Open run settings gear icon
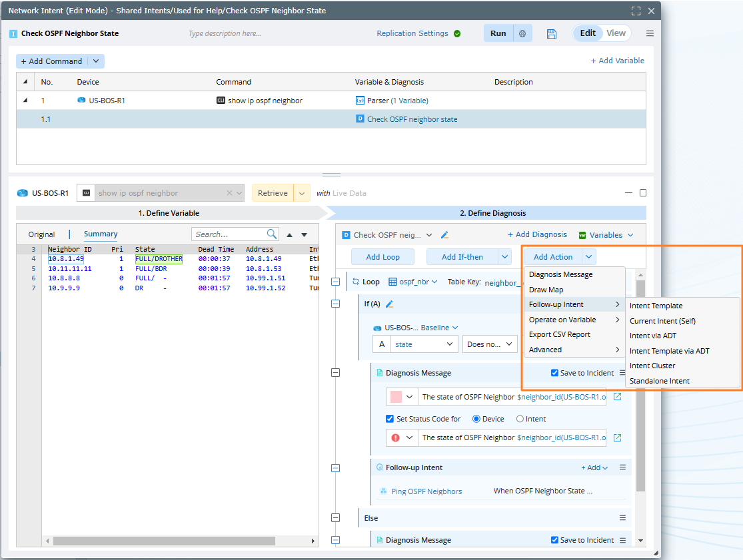 (x=522, y=33)
